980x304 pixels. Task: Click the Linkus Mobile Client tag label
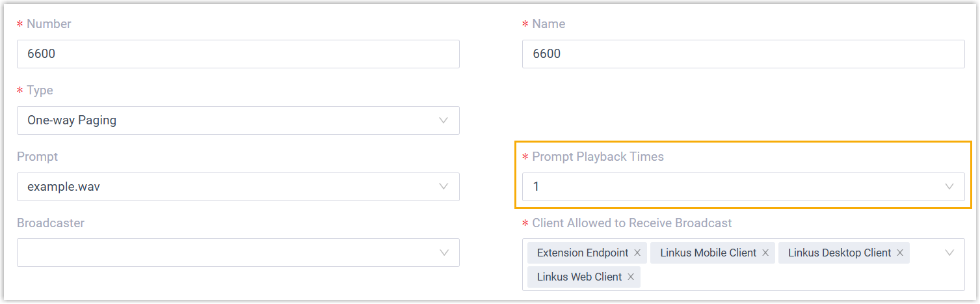click(x=708, y=253)
